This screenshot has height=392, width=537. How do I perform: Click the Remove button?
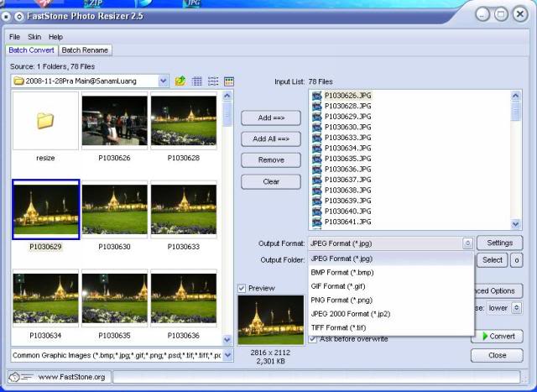click(x=271, y=160)
